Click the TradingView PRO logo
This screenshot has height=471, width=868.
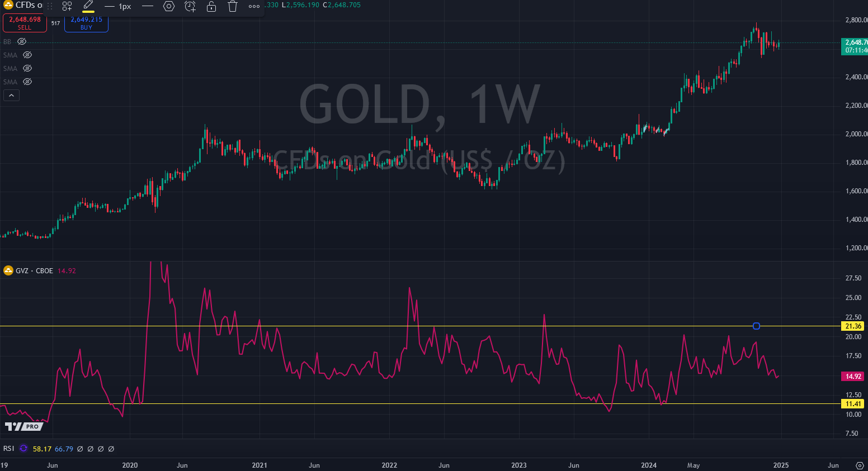(23, 426)
